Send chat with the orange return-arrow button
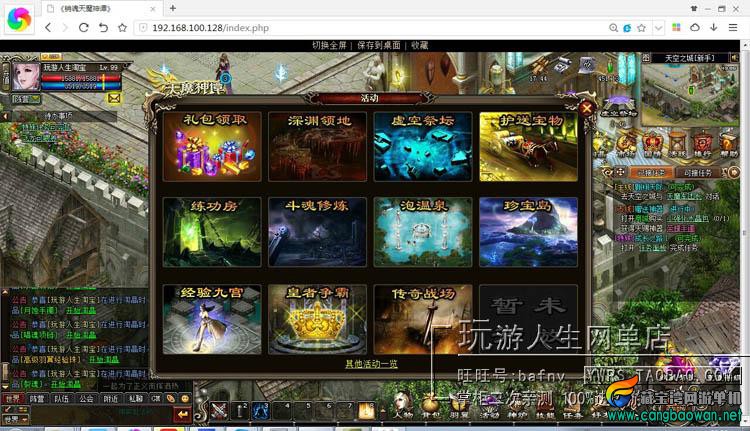 (x=182, y=415)
